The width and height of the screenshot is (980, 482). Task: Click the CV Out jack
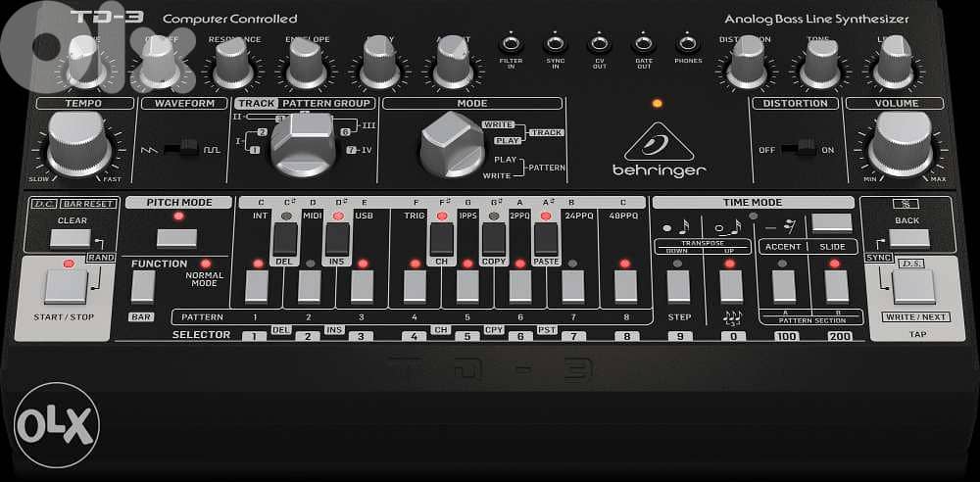pyautogui.click(x=599, y=44)
